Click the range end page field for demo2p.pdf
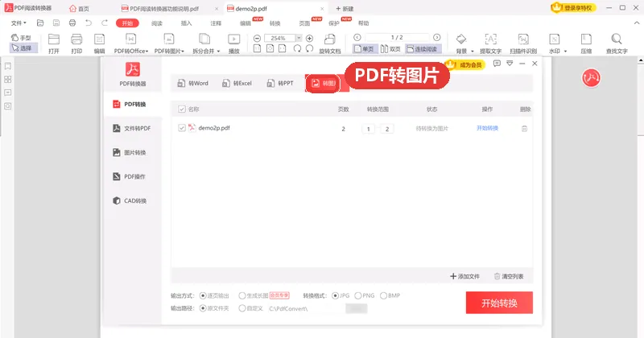 tap(387, 129)
